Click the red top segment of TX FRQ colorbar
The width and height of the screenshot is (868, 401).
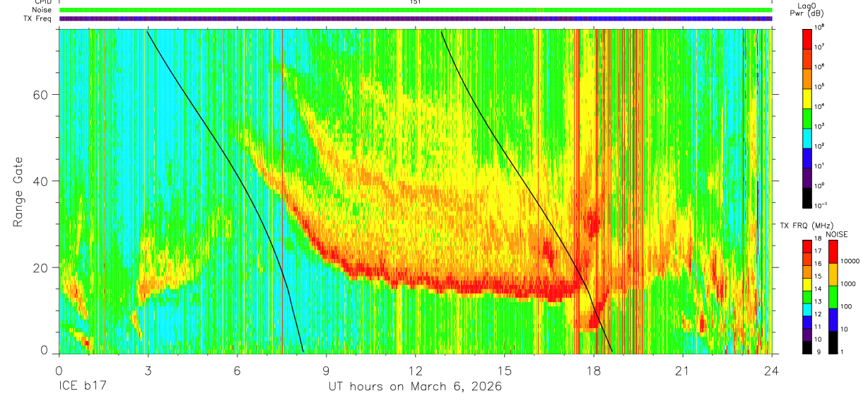[807, 247]
